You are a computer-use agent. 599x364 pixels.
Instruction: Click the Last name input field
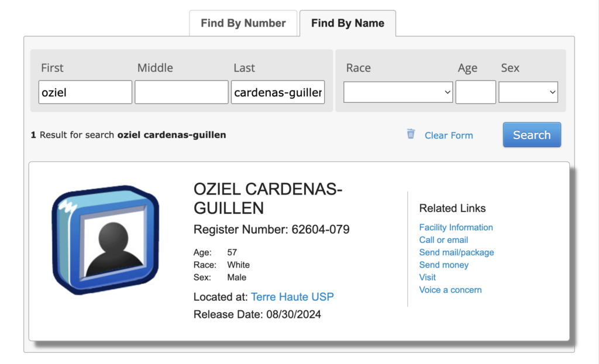click(x=278, y=92)
